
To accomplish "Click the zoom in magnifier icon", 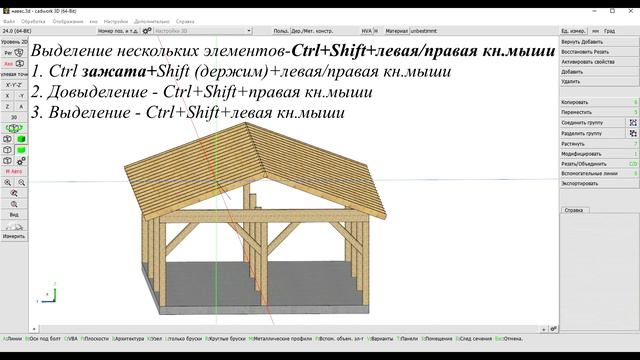I will (x=7, y=182).
